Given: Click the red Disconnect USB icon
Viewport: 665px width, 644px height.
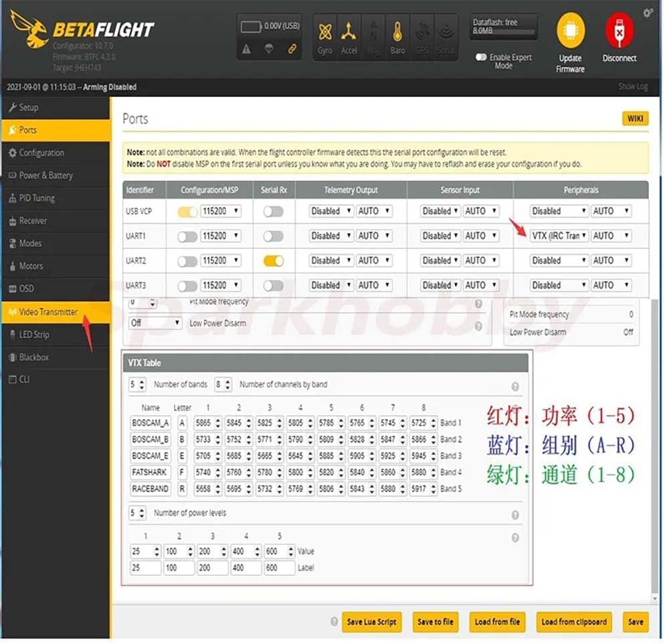Looking at the screenshot, I should 620,31.
